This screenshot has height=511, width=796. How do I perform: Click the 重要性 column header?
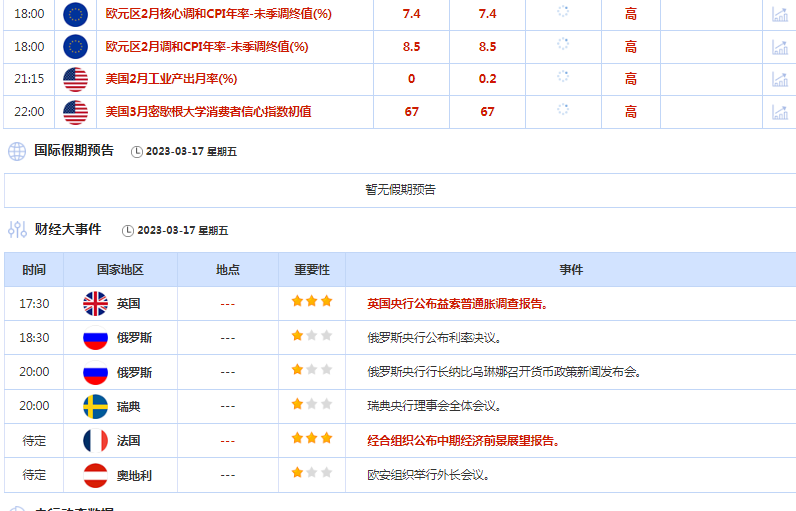pos(312,270)
